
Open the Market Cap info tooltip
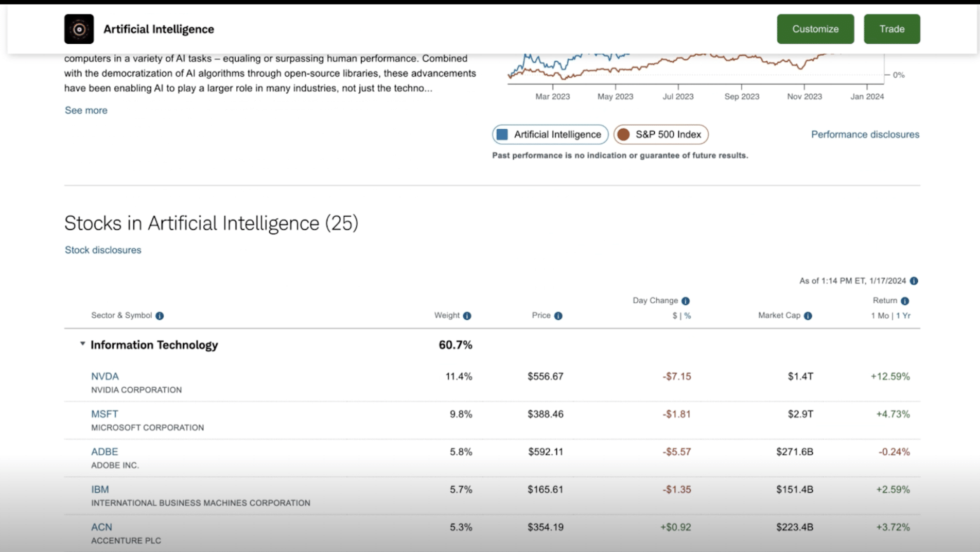point(808,316)
